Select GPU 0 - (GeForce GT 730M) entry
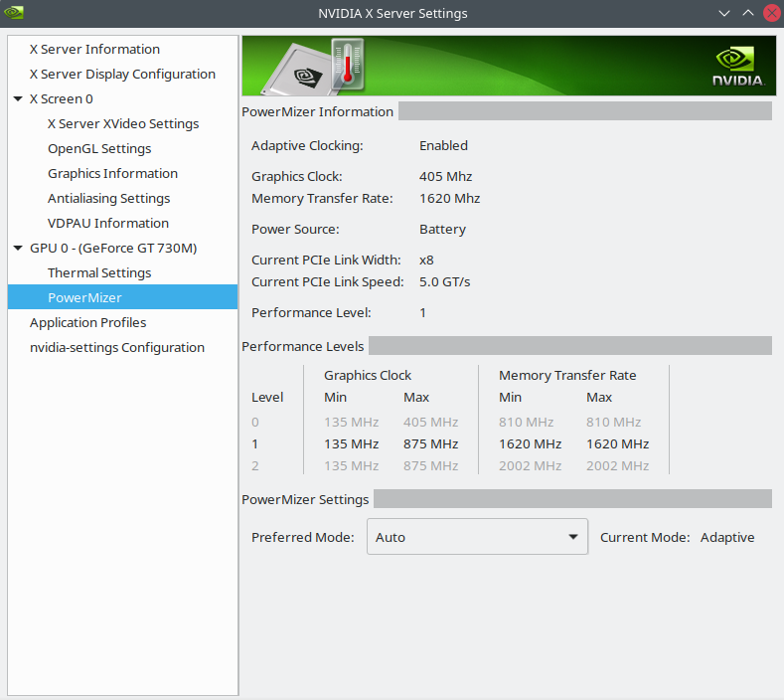This screenshot has width=784, height=700. [x=113, y=249]
